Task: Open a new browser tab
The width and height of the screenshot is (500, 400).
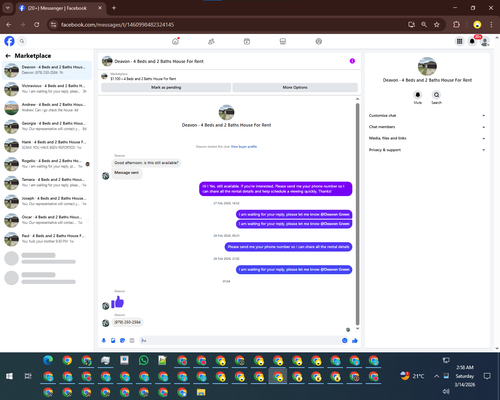Action: (114, 8)
